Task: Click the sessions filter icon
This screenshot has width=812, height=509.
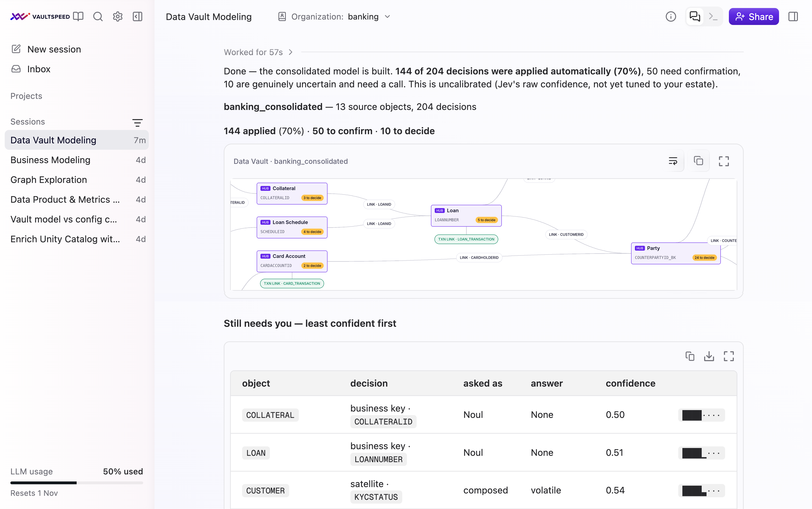Action: point(137,122)
